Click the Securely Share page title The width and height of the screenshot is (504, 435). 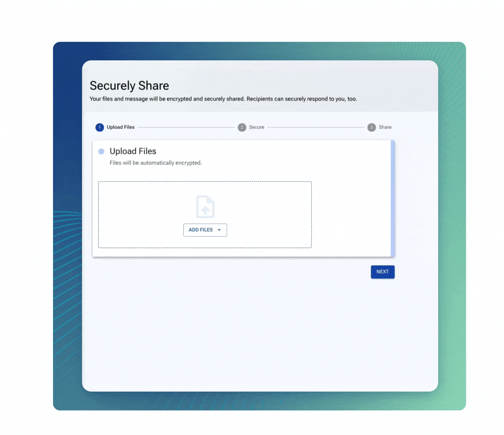tap(129, 85)
